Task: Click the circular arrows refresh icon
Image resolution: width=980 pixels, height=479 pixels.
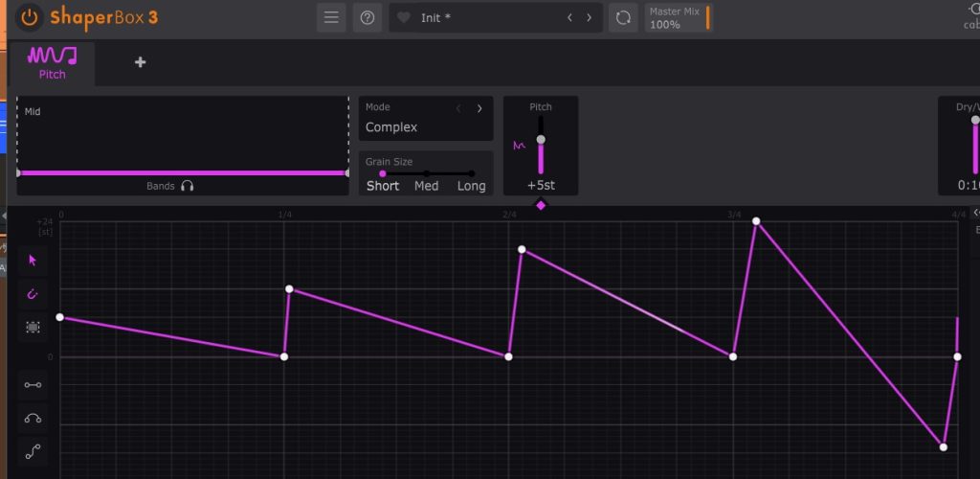Action: pyautogui.click(x=623, y=17)
